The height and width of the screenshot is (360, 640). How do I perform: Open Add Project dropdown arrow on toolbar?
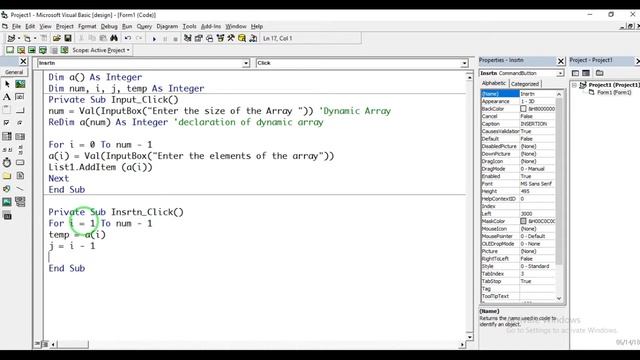pyautogui.click(x=19, y=38)
